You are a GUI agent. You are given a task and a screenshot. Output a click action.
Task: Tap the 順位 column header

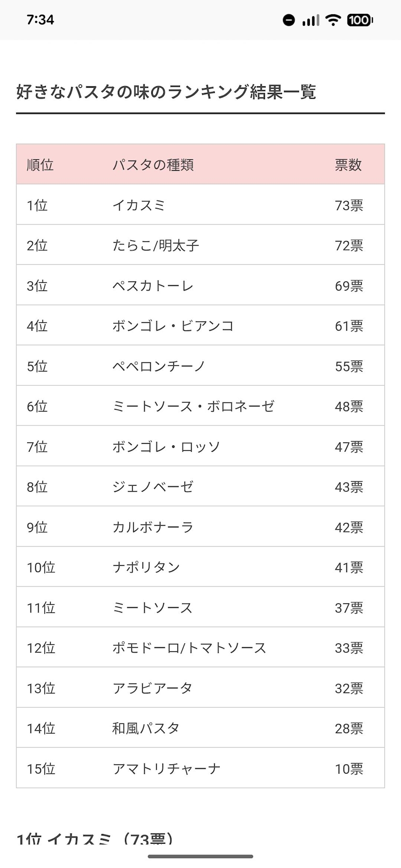point(40,165)
